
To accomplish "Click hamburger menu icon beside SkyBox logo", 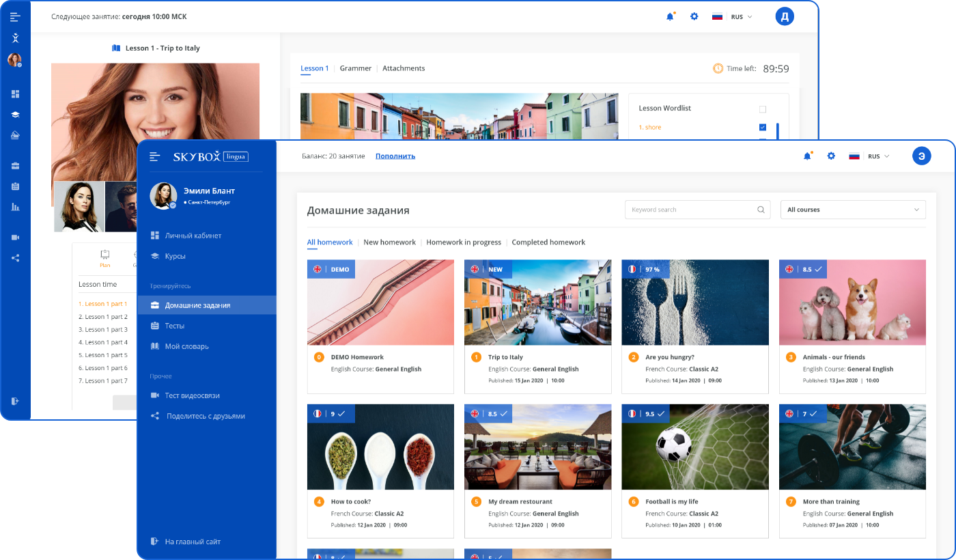I will coord(155,156).
